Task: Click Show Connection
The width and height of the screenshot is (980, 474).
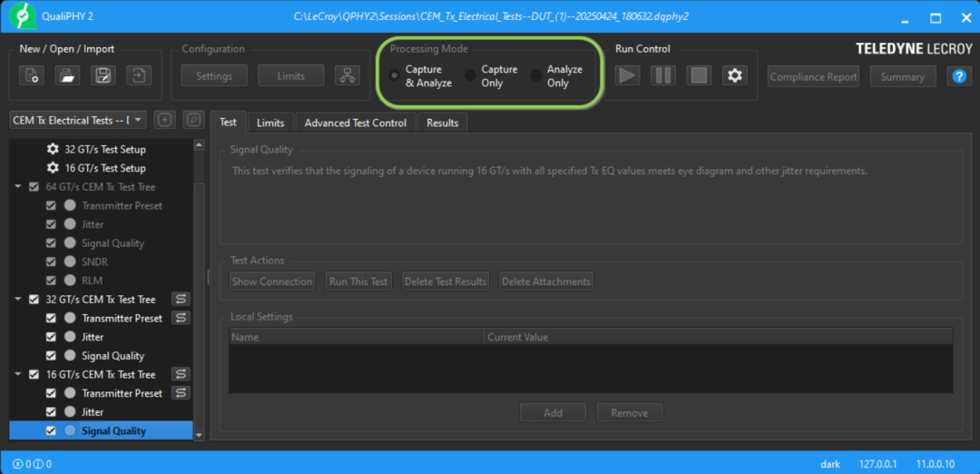Action: pos(272,281)
